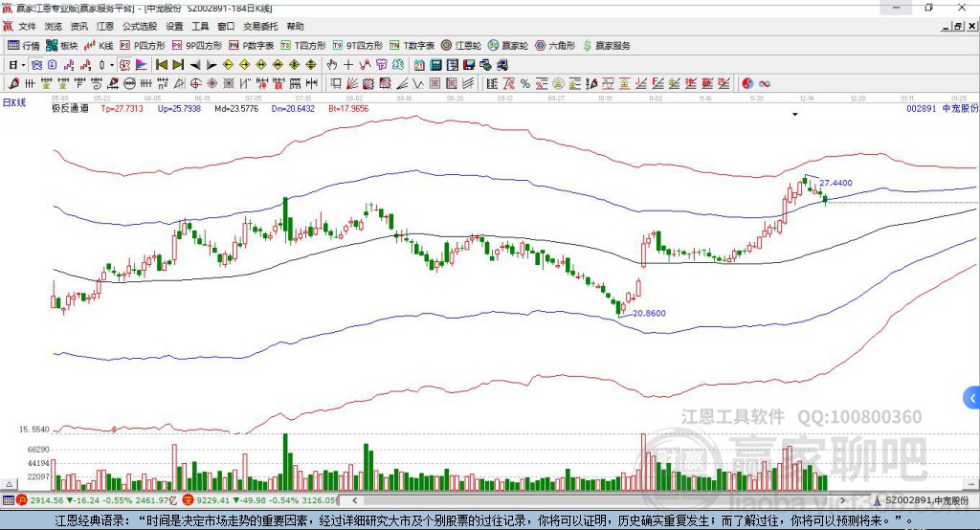Image resolution: width=980 pixels, height=530 pixels.
Task: Jump to first bar with skip-back icon
Action: (x=161, y=65)
